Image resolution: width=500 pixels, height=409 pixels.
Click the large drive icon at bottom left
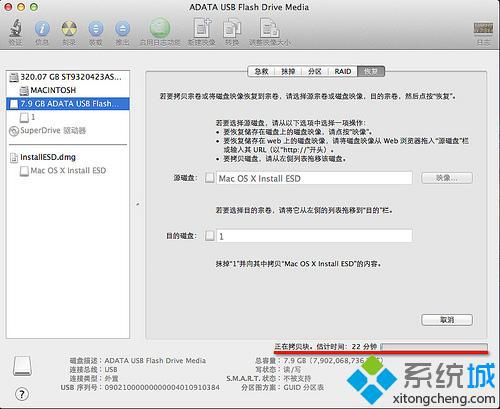(22, 366)
